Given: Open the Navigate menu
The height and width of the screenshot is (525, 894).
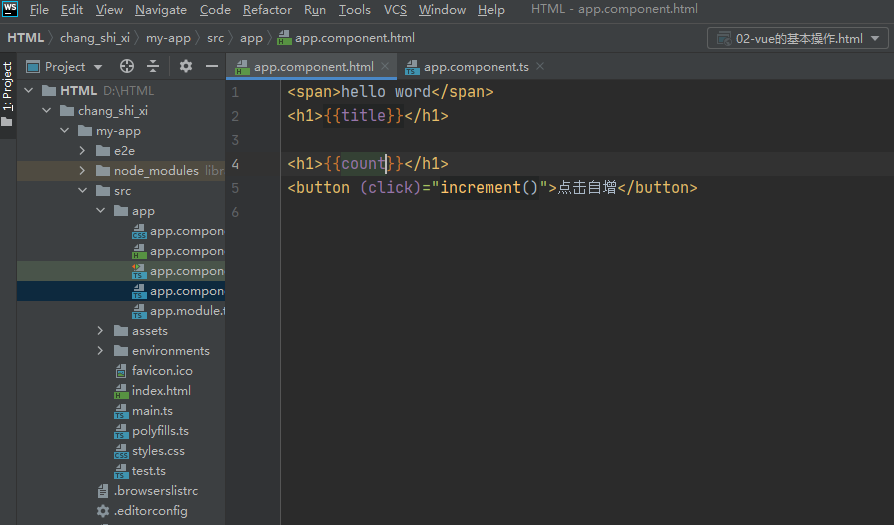Looking at the screenshot, I should [161, 10].
